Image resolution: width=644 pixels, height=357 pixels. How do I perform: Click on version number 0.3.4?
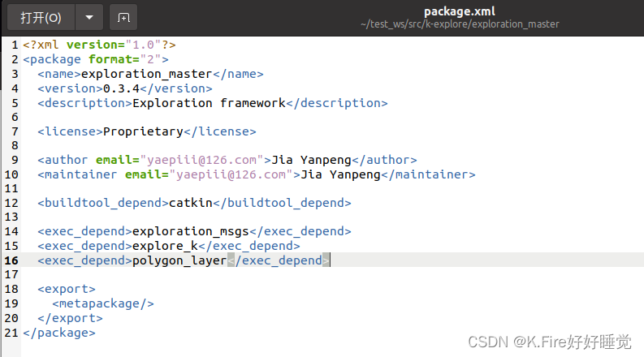(121, 88)
